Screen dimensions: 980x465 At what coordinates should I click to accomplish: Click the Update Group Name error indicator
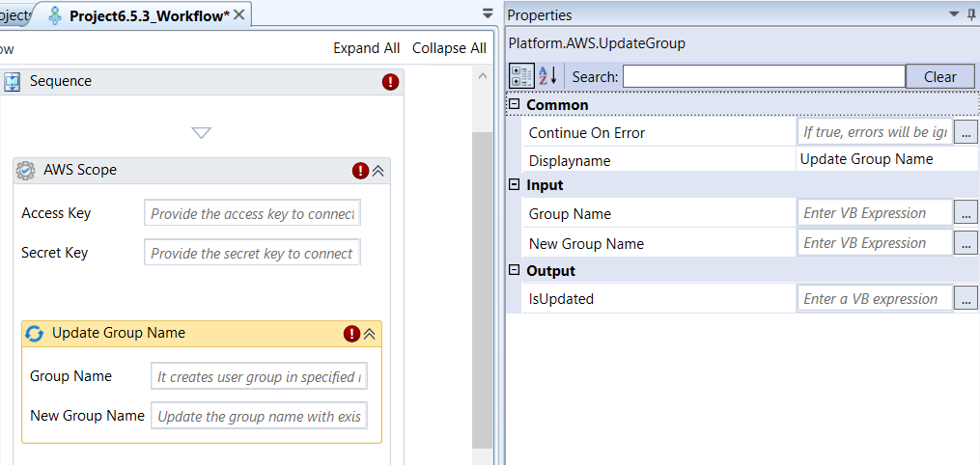coord(351,334)
